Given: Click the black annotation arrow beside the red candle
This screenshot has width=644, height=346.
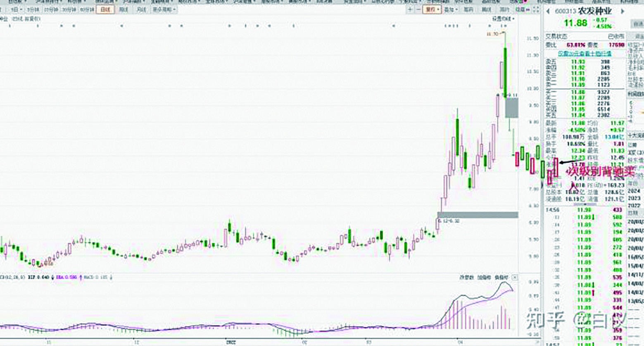Looking at the screenshot, I should (x=568, y=163).
